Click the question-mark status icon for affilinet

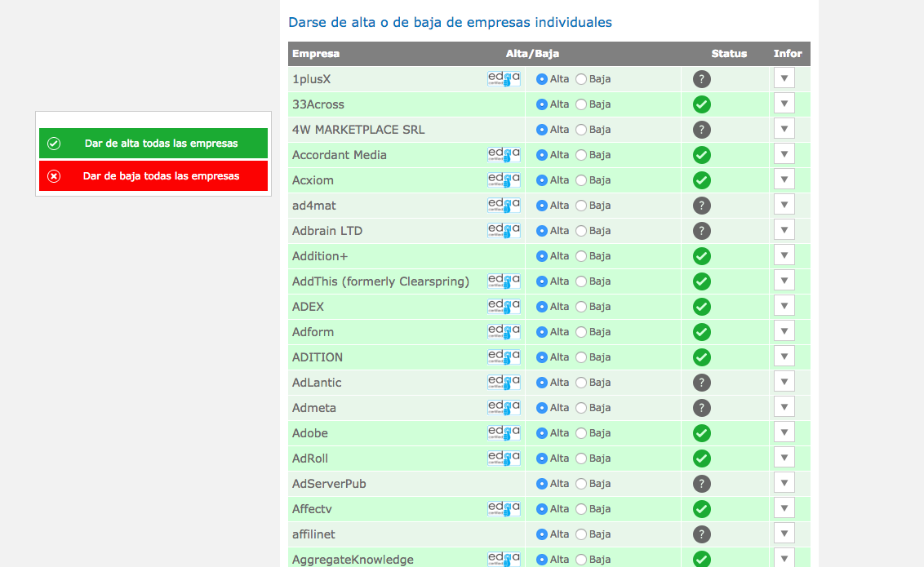pos(701,534)
